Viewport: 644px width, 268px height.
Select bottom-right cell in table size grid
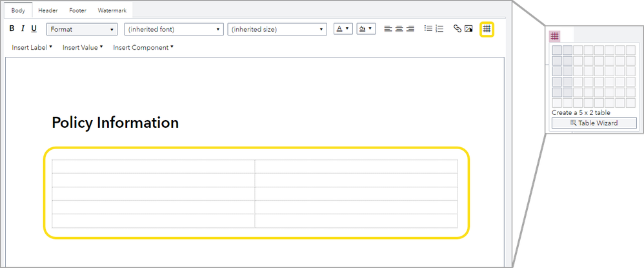(x=630, y=103)
